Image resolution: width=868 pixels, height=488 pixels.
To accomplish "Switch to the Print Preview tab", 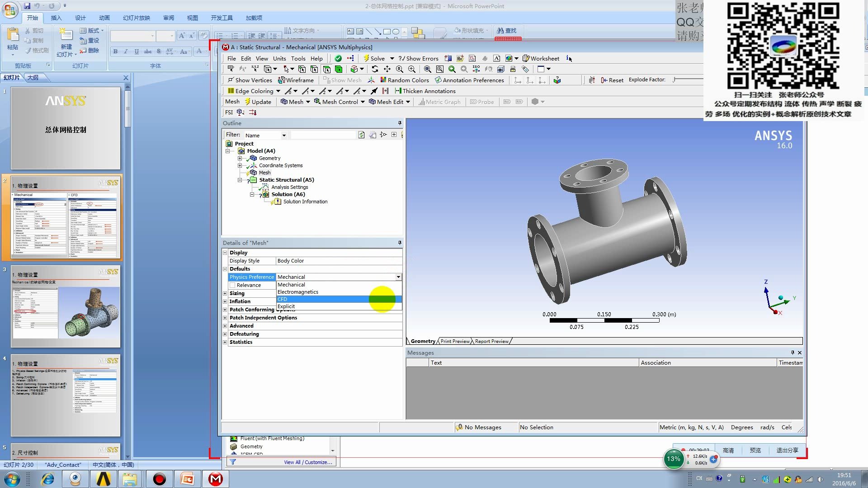I will click(x=455, y=341).
